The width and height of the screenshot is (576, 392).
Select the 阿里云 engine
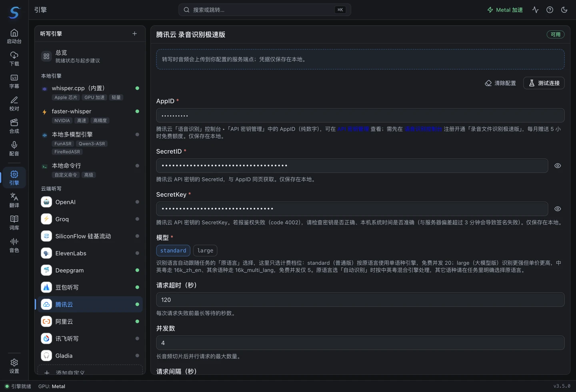(x=90, y=321)
